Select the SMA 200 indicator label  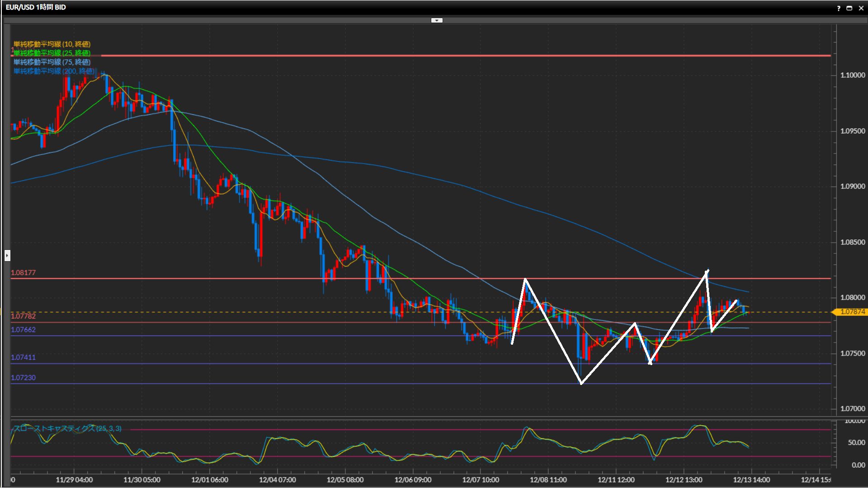coord(54,71)
